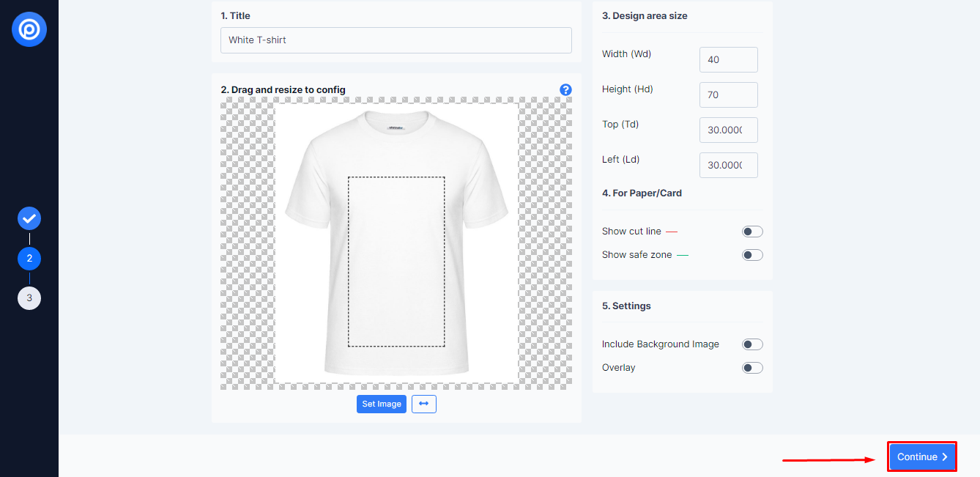The height and width of the screenshot is (477, 980).
Task: Click the 'Show safe zone' label text
Action: pyautogui.click(x=636, y=255)
